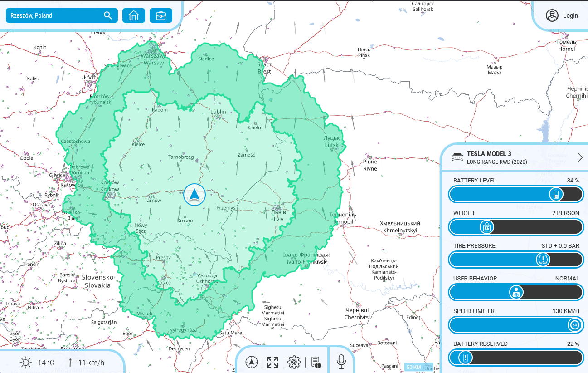
Task: Click the 50 KM map scale label
Action: pos(413,367)
